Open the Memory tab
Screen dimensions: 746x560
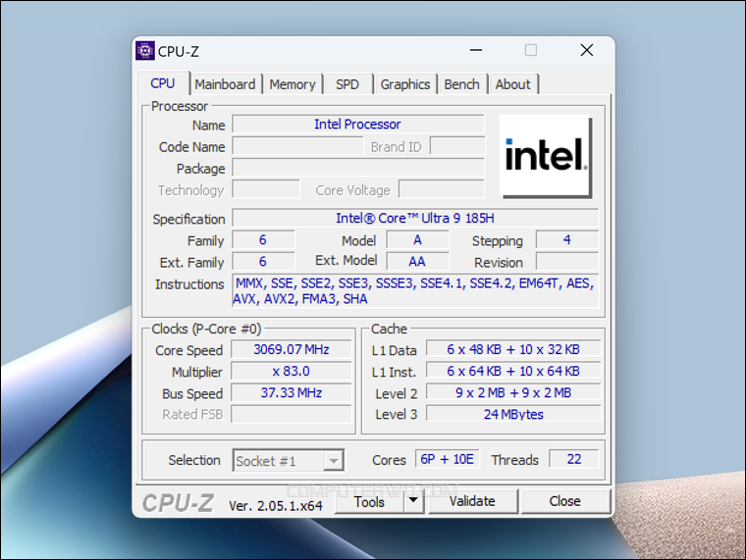(293, 84)
